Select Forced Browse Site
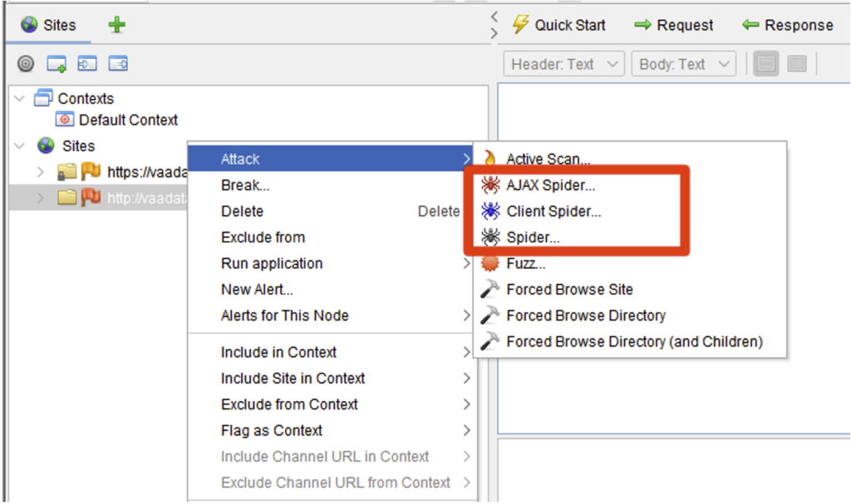The image size is (851, 504). point(569,290)
